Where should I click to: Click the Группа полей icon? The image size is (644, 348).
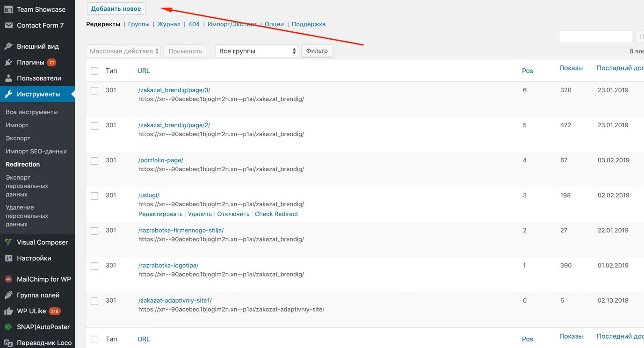coord(8,295)
